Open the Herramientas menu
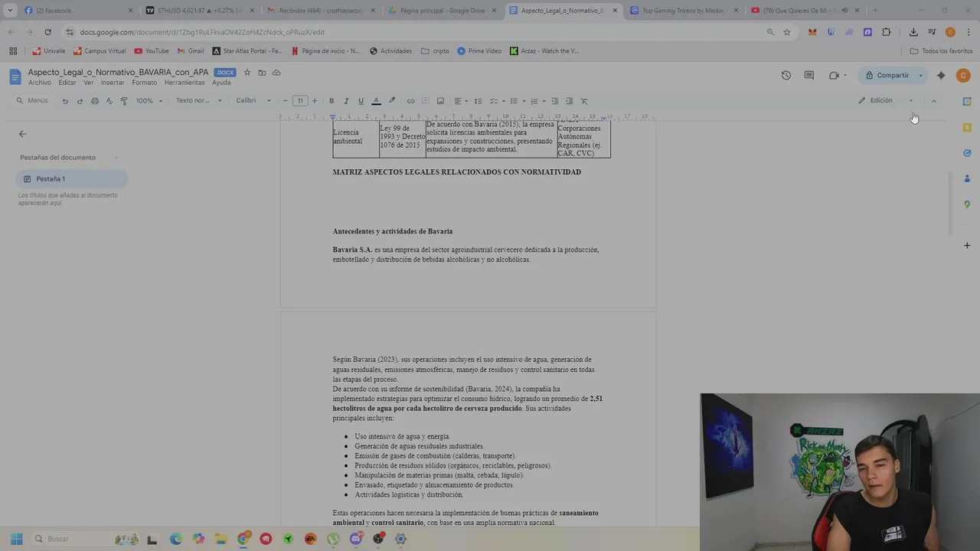This screenshot has height=551, width=980. 185,83
